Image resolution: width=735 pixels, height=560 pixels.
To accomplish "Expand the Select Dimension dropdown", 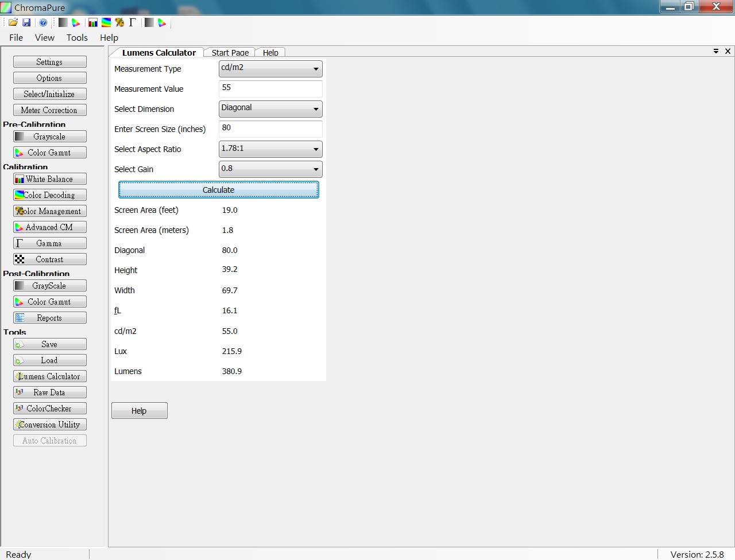I will click(x=270, y=109).
